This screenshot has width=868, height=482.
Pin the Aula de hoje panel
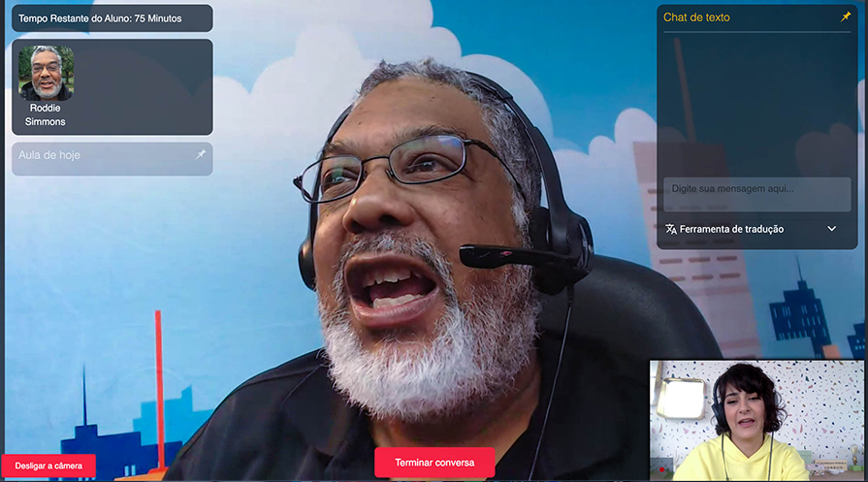click(201, 154)
